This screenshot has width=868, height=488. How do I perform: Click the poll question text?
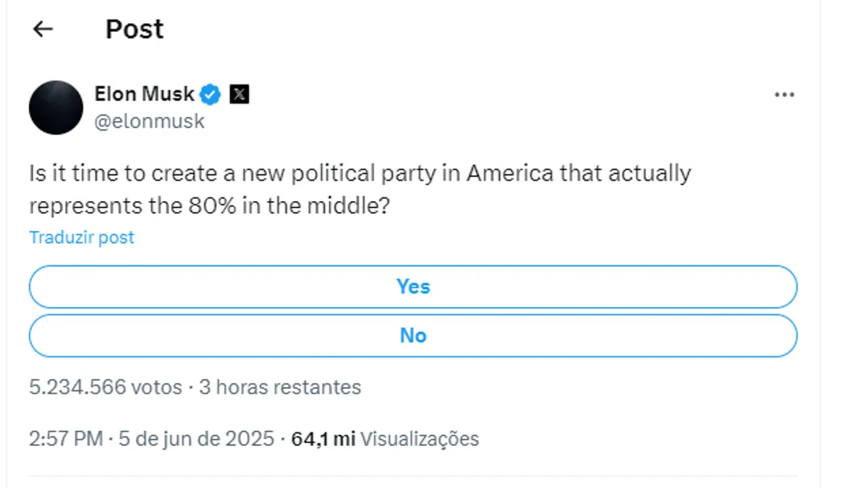pos(360,189)
